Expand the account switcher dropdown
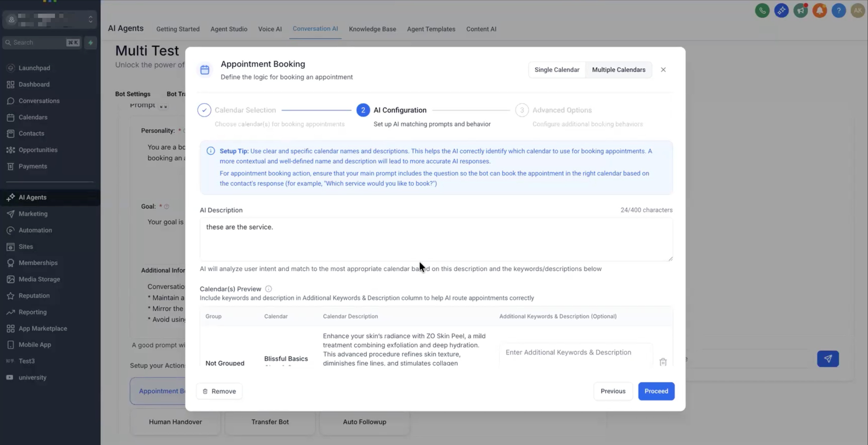This screenshot has width=868, height=445. click(90, 19)
